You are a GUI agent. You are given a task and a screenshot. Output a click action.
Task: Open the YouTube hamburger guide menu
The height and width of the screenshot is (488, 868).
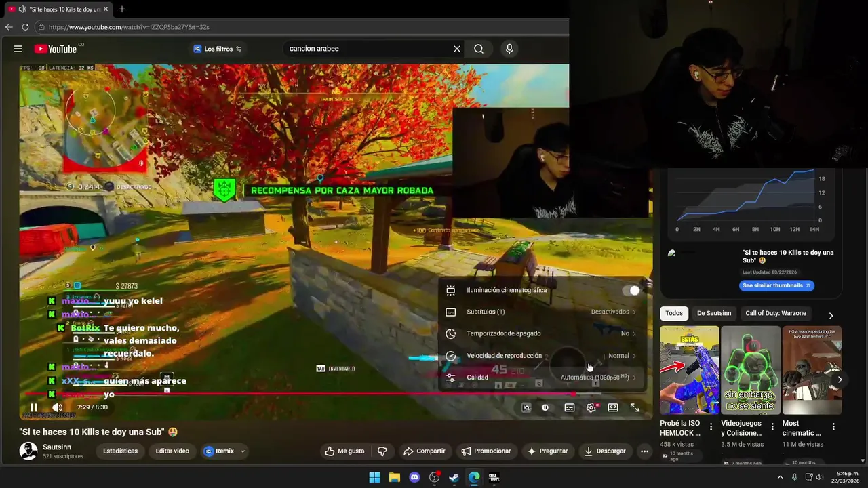coord(18,49)
